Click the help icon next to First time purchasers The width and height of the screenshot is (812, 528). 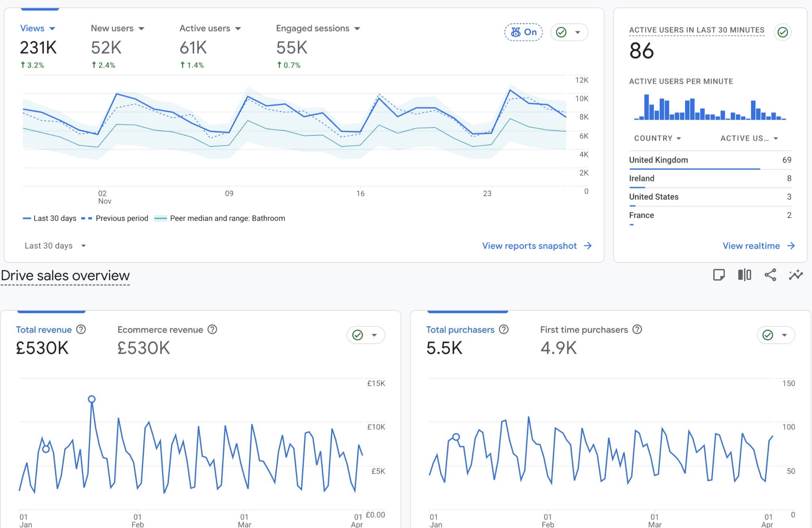(638, 329)
